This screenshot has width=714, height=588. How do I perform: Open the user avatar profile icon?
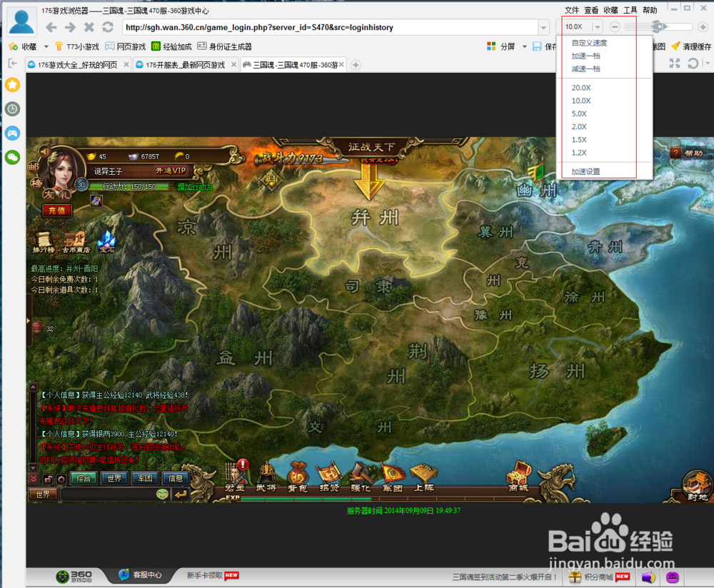click(21, 21)
